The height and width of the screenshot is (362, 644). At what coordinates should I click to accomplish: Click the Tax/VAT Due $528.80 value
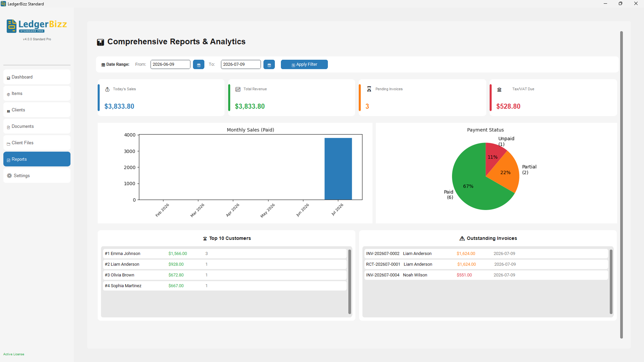(x=508, y=106)
